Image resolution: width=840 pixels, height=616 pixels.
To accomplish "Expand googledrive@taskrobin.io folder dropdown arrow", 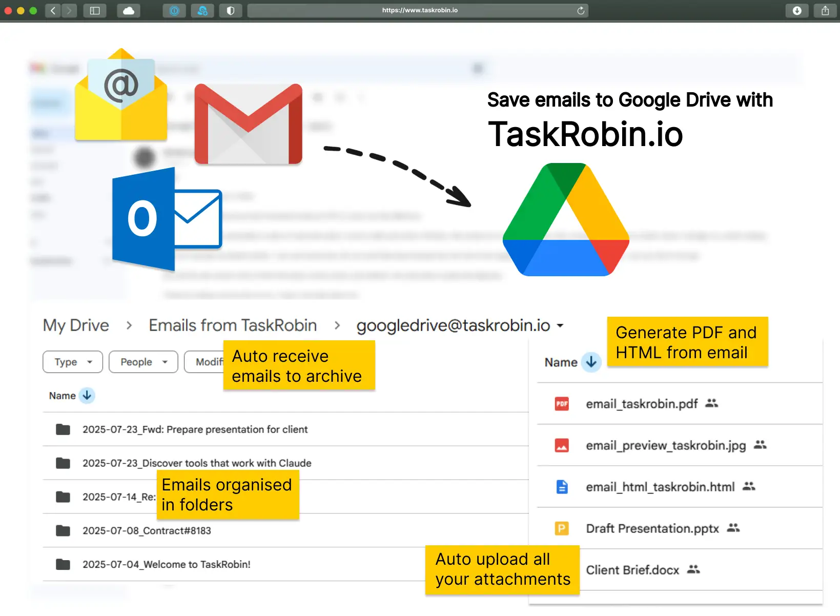I will (x=560, y=326).
